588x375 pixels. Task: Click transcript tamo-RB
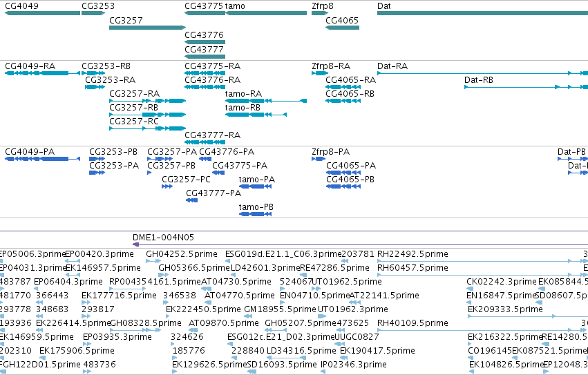point(256,115)
